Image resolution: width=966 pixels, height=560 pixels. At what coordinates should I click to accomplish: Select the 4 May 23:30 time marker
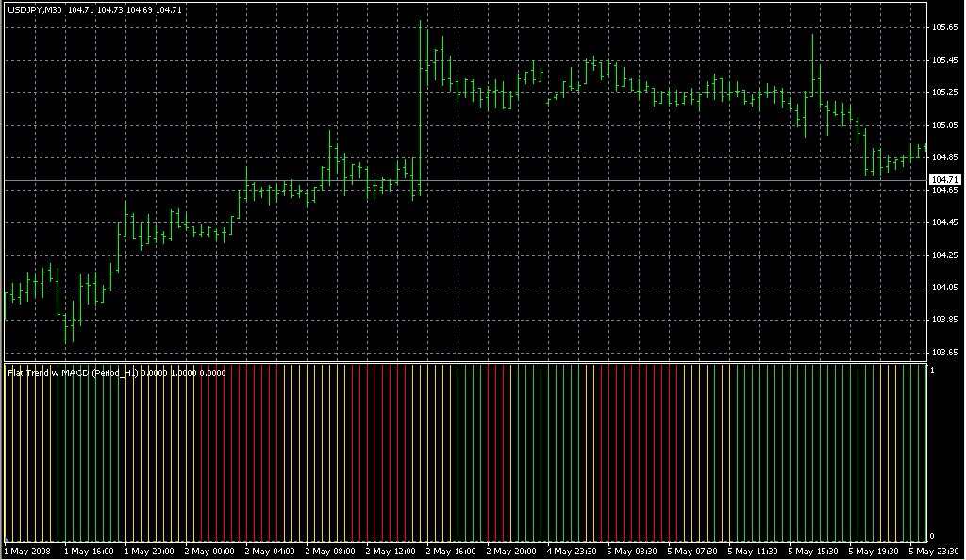[x=572, y=551]
